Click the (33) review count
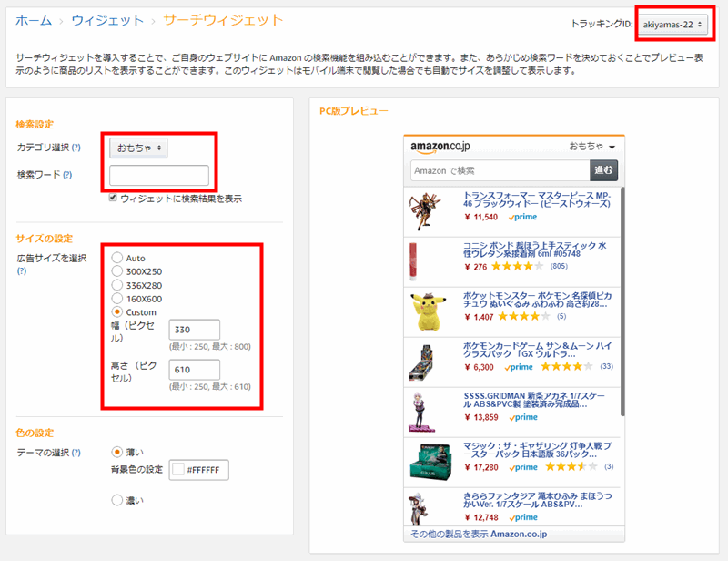The height and width of the screenshot is (561, 728). (606, 366)
